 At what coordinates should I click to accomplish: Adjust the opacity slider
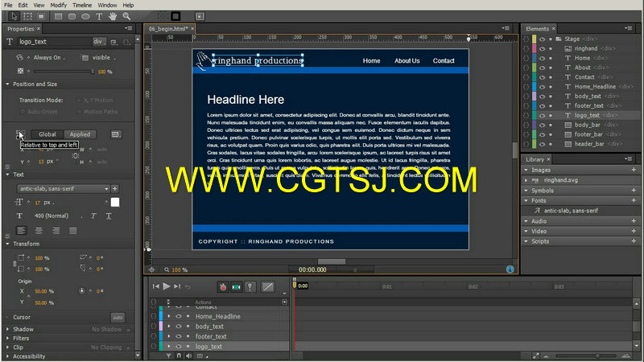(x=64, y=72)
